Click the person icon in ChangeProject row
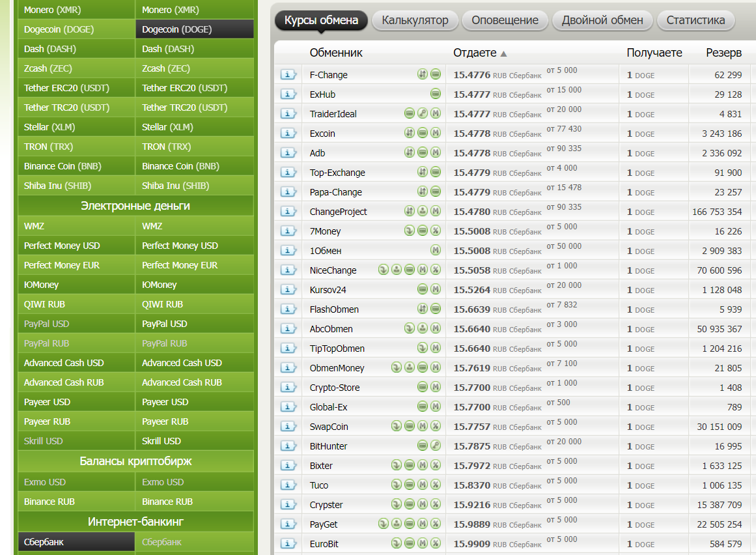Screen dimensions: 756x555 click(x=423, y=210)
